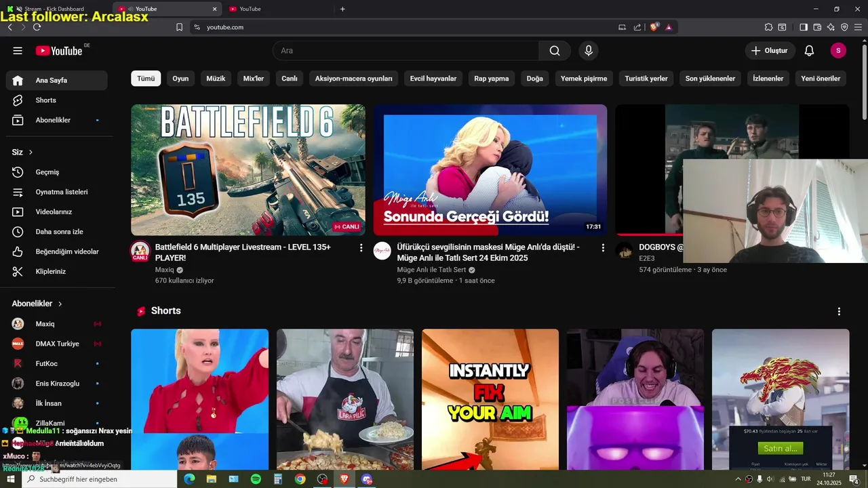This screenshot has height=488, width=868.
Task: Show hidden system tray icons
Action: 738,479
